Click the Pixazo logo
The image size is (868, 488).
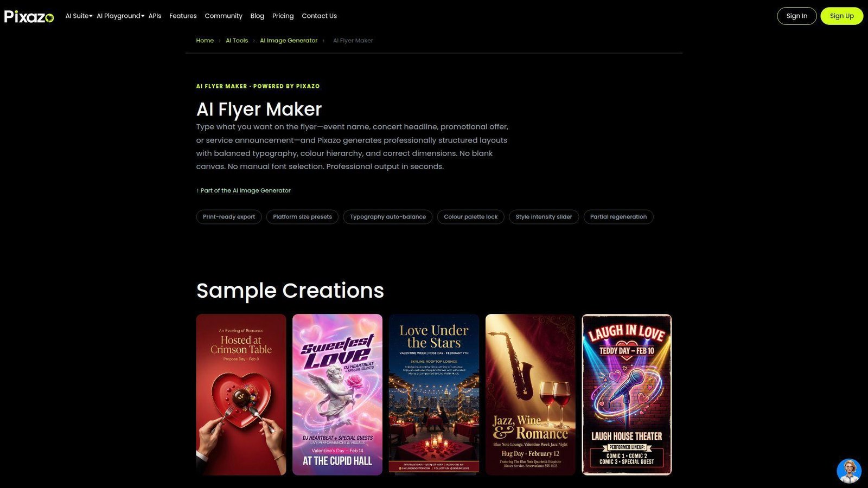pyautogui.click(x=29, y=16)
